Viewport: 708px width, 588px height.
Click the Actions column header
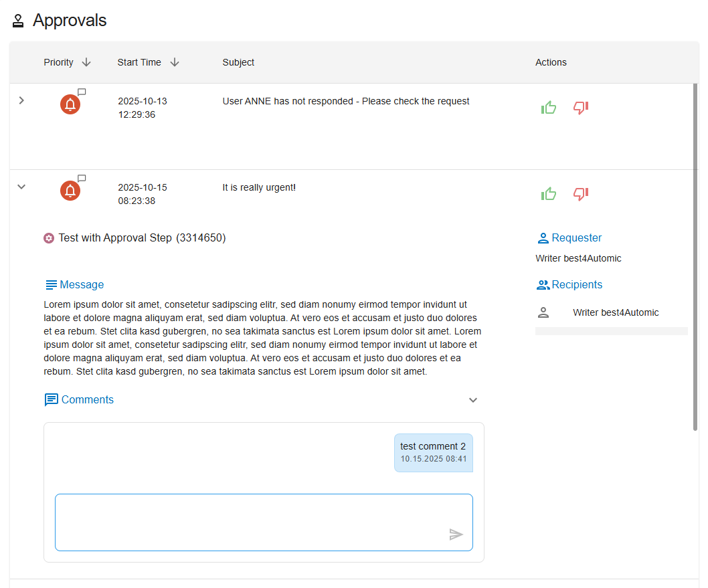[551, 62]
